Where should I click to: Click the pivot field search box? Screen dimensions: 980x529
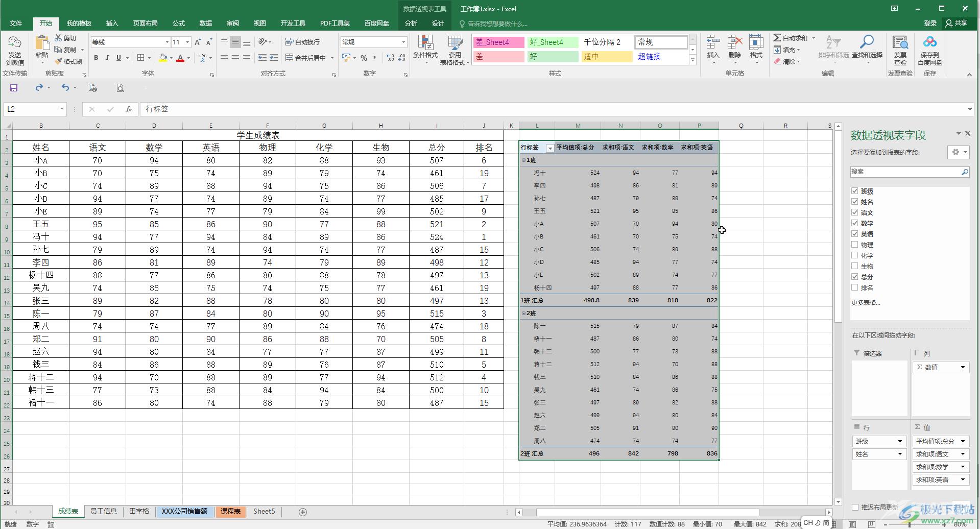click(x=910, y=172)
